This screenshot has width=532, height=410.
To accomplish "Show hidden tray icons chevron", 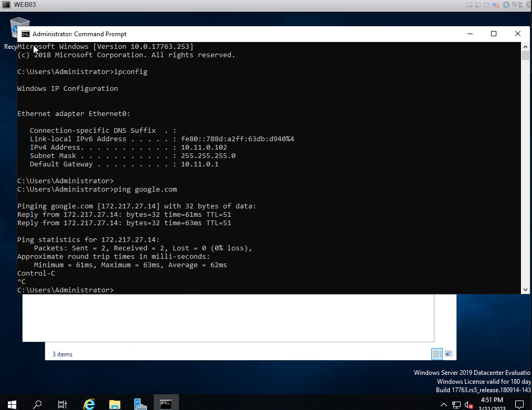I will (x=443, y=405).
